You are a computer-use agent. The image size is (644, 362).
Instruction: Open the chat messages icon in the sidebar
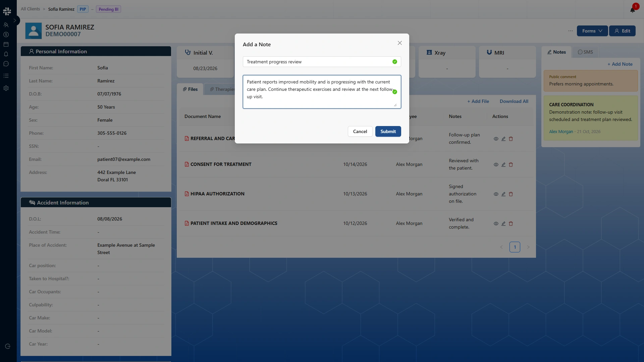6,64
